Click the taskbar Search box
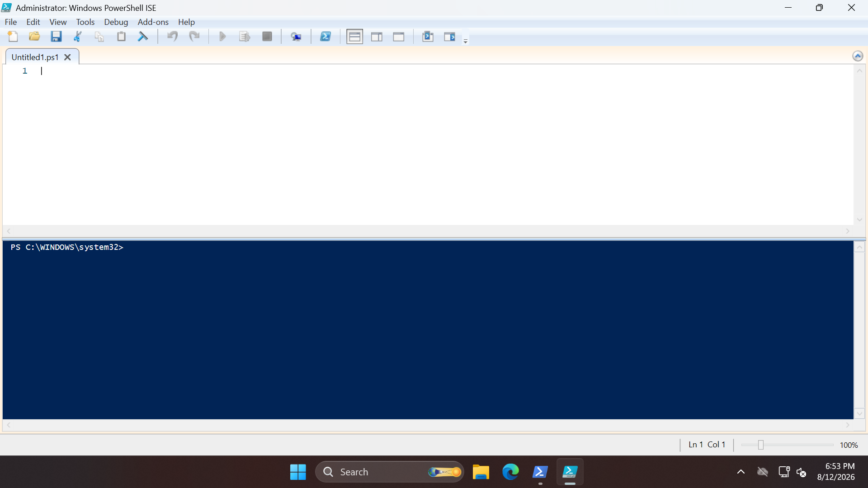868x488 pixels. pos(390,472)
